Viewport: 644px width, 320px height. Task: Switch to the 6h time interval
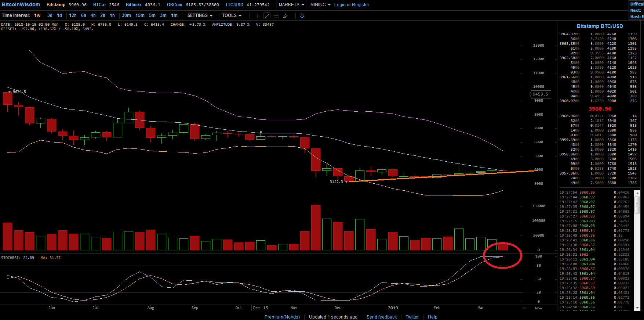[x=84, y=15]
